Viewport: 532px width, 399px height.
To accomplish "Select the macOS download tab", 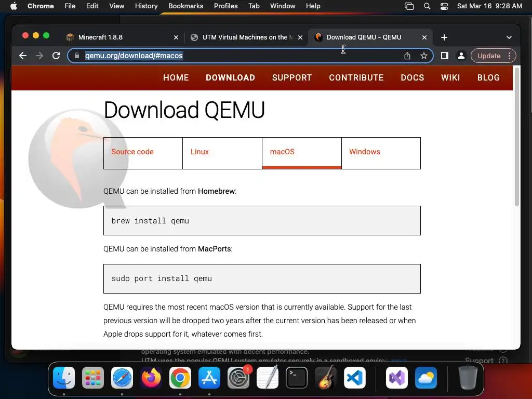I will tap(302, 153).
